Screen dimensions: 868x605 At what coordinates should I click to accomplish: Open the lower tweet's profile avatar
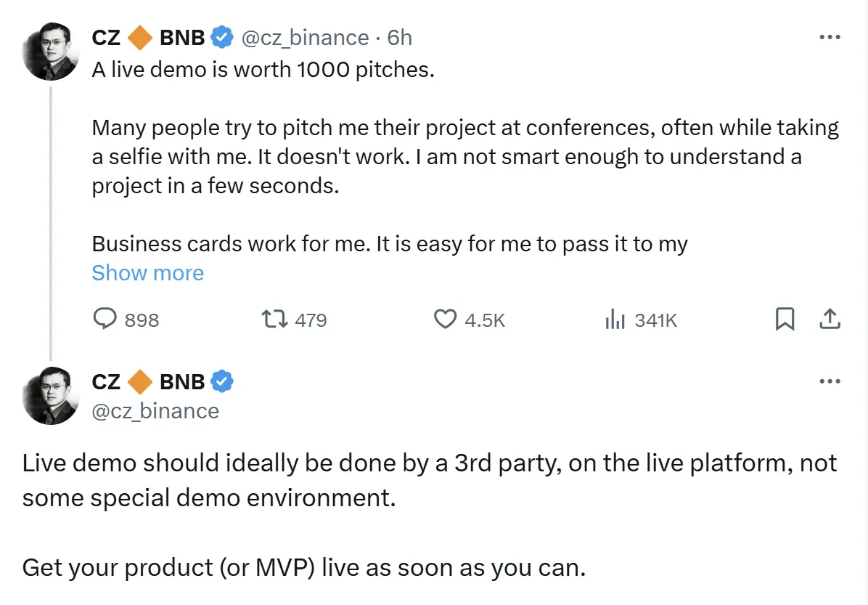[51, 396]
